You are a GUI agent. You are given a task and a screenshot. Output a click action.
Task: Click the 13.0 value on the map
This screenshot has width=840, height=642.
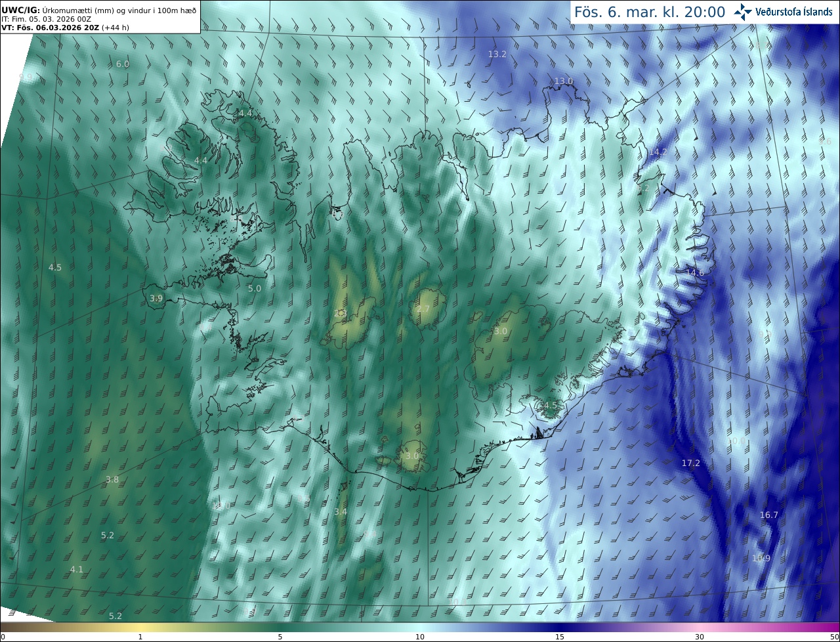coord(564,81)
